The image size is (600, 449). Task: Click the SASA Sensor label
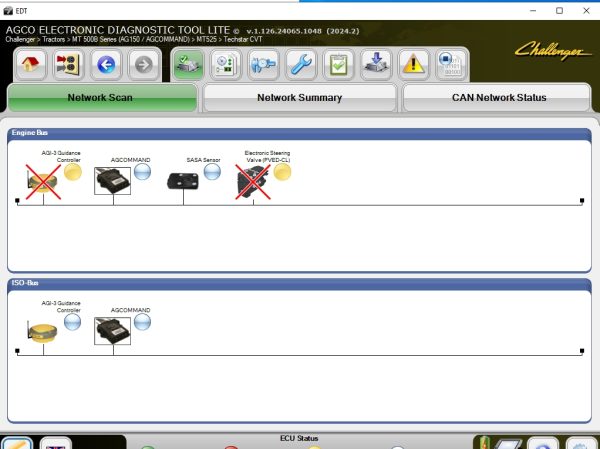[x=203, y=160]
